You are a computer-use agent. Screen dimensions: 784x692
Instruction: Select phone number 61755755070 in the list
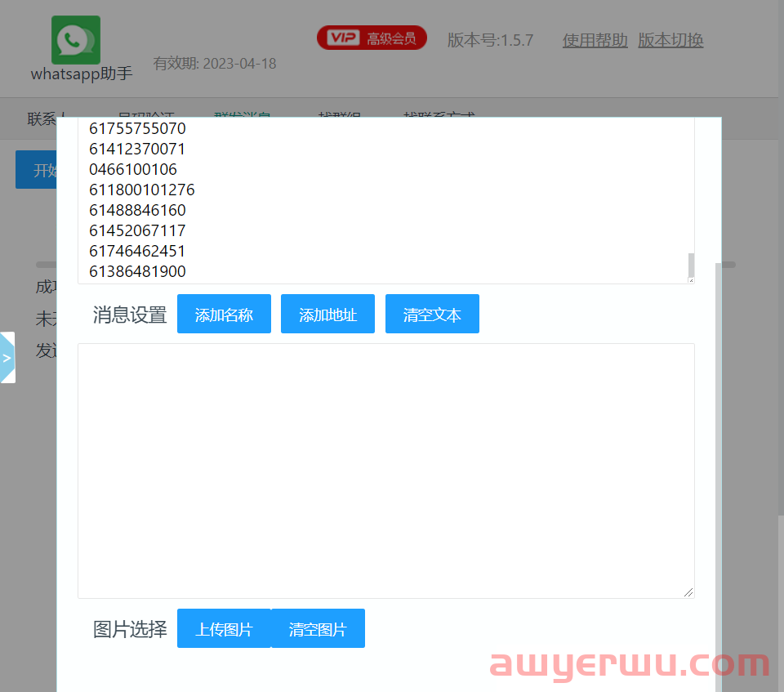(x=137, y=128)
